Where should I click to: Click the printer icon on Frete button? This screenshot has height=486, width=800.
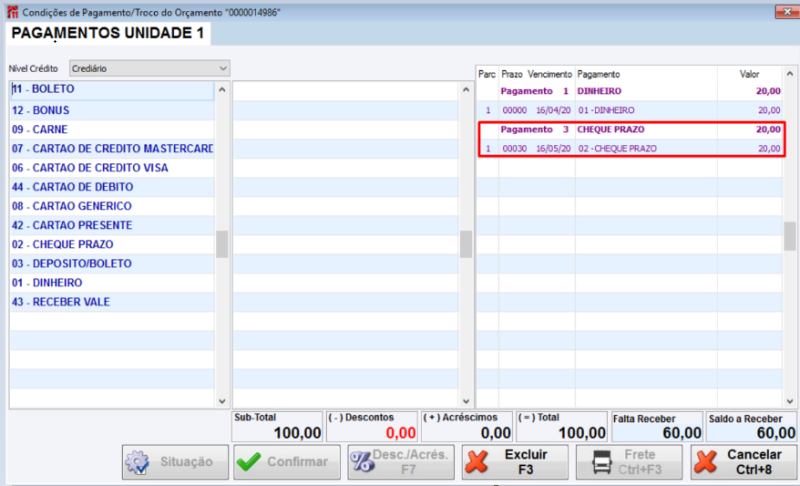click(x=602, y=462)
